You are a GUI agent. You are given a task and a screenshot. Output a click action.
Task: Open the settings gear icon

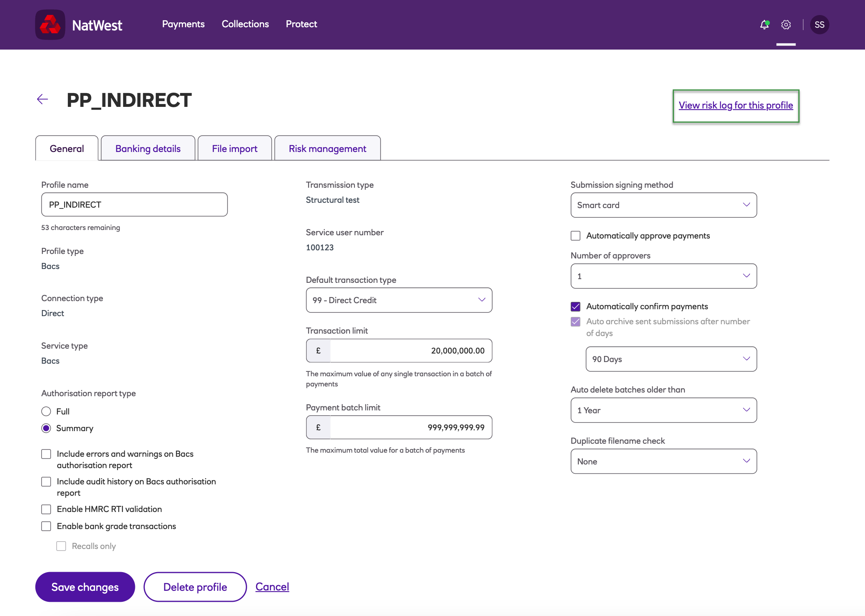(x=786, y=25)
